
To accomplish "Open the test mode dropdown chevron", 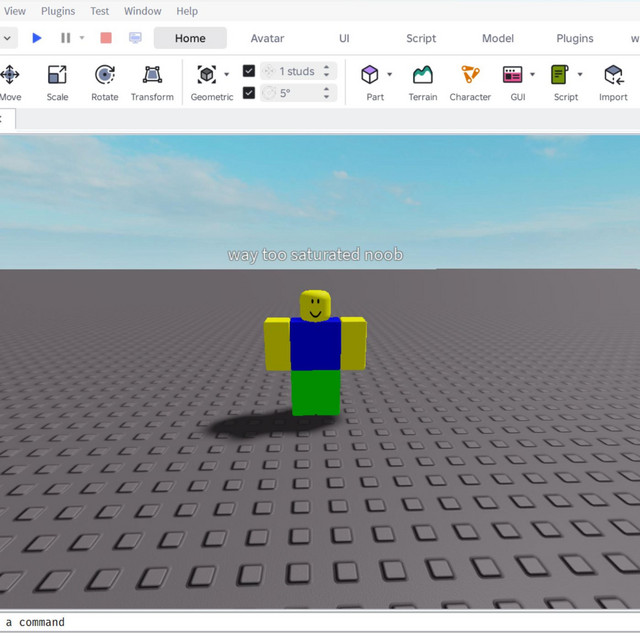I will pyautogui.click(x=7, y=38).
